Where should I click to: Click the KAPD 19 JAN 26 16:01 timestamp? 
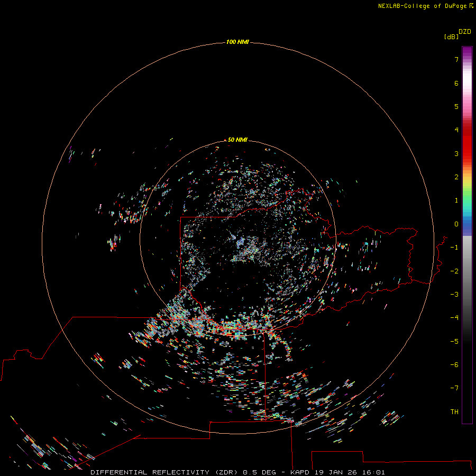(x=337, y=472)
